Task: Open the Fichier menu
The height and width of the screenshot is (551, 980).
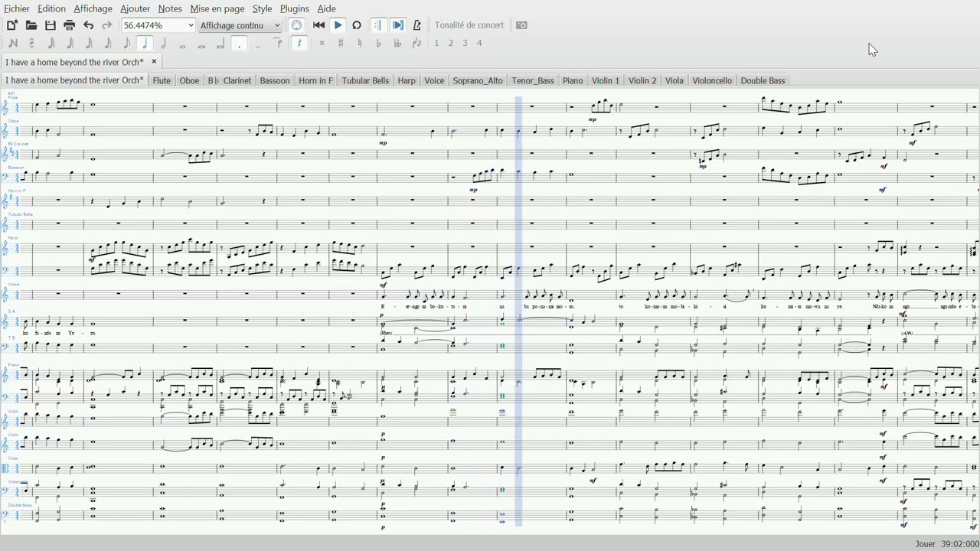Action: (x=17, y=8)
